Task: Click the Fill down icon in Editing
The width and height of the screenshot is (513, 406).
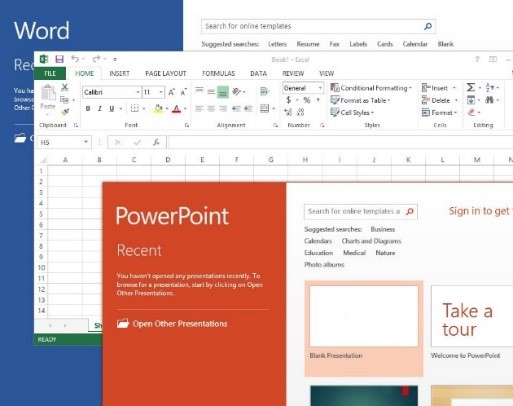Action: point(471,100)
